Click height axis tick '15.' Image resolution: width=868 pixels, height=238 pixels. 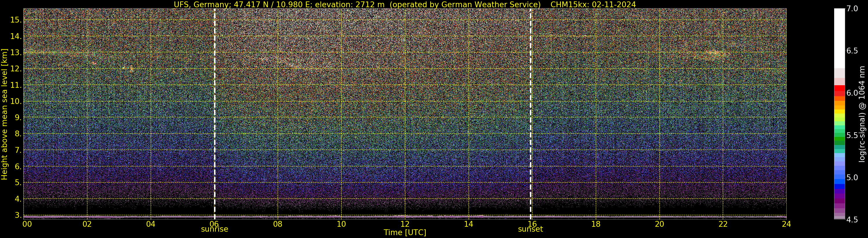[16, 20]
